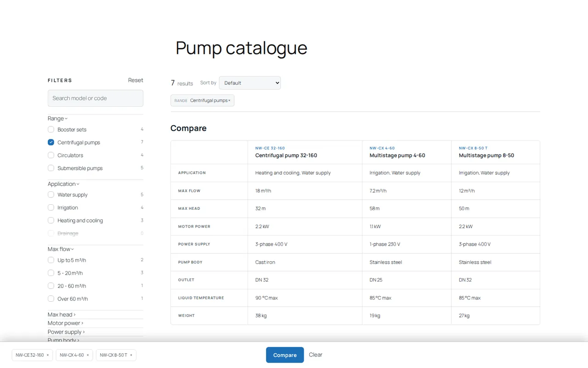Open Multistage pump 8-50 product heading
Viewport: 588px width, 368px height.
pyautogui.click(x=486, y=155)
